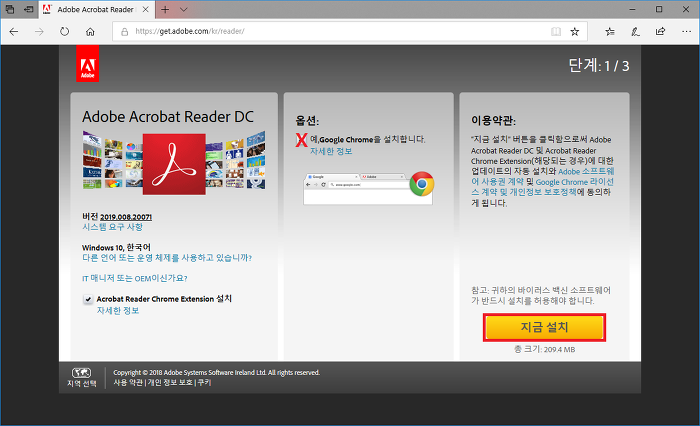
Task: Click the Acrobat Reader DC product image
Action: [x=174, y=163]
